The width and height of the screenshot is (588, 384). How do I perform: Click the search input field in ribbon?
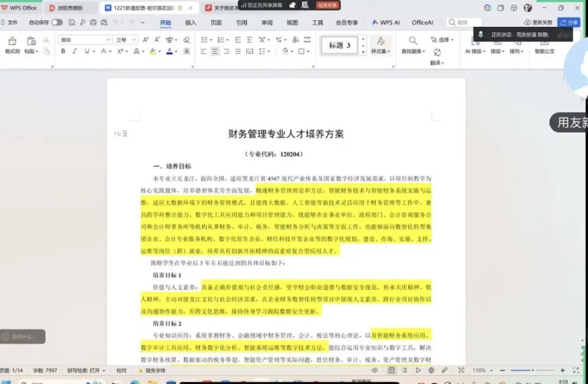point(467,22)
